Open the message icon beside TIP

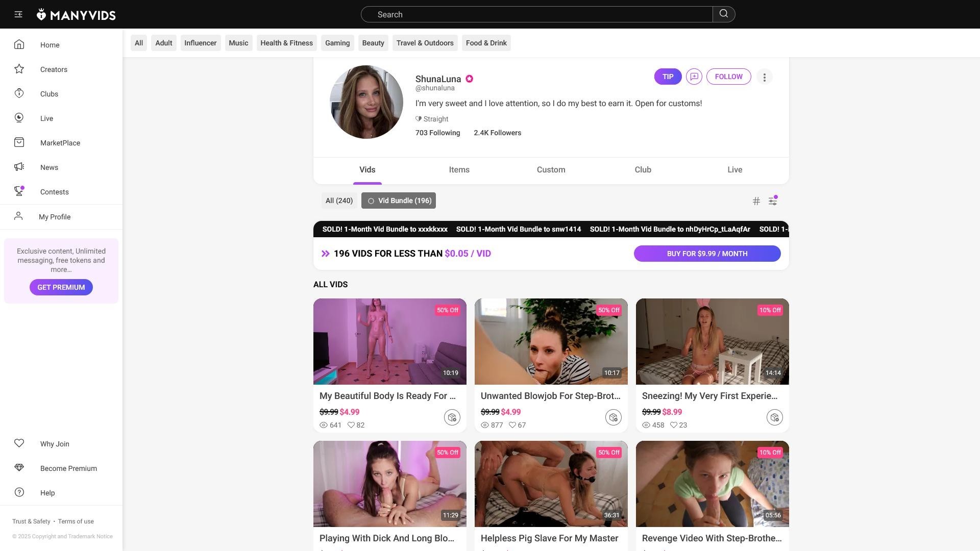(694, 77)
